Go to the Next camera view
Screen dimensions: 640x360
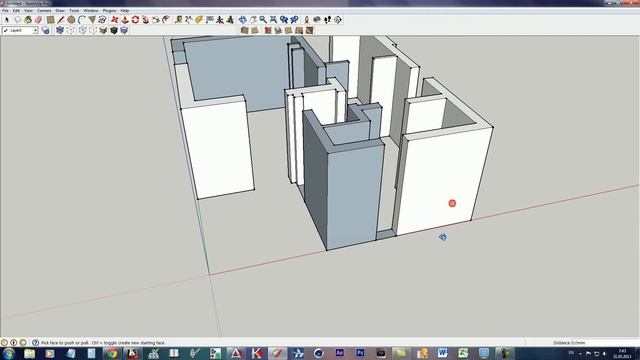point(294,20)
